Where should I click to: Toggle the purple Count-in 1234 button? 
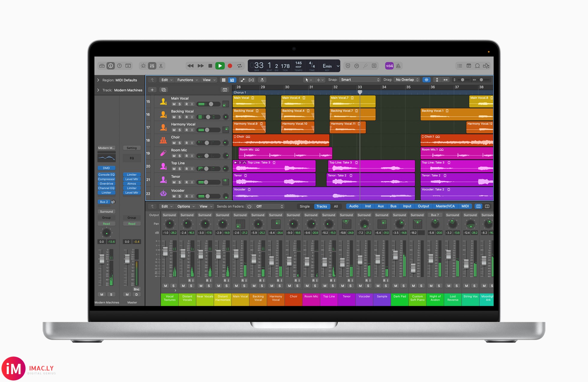(389, 66)
